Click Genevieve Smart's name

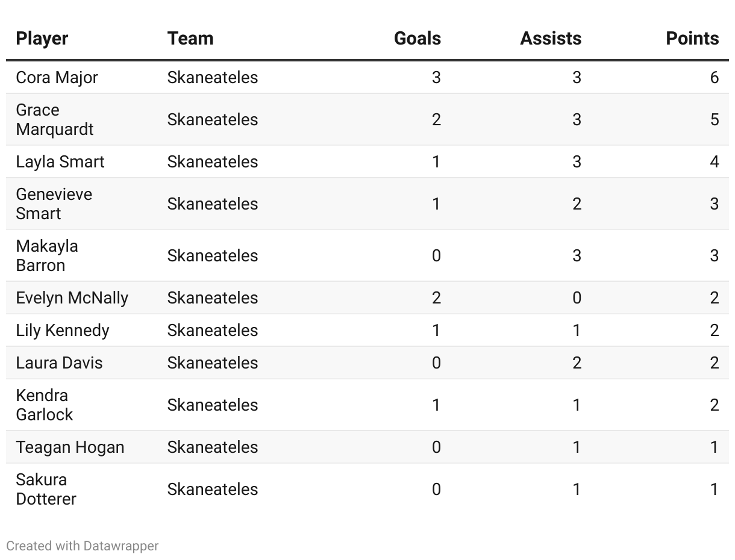coord(54,204)
